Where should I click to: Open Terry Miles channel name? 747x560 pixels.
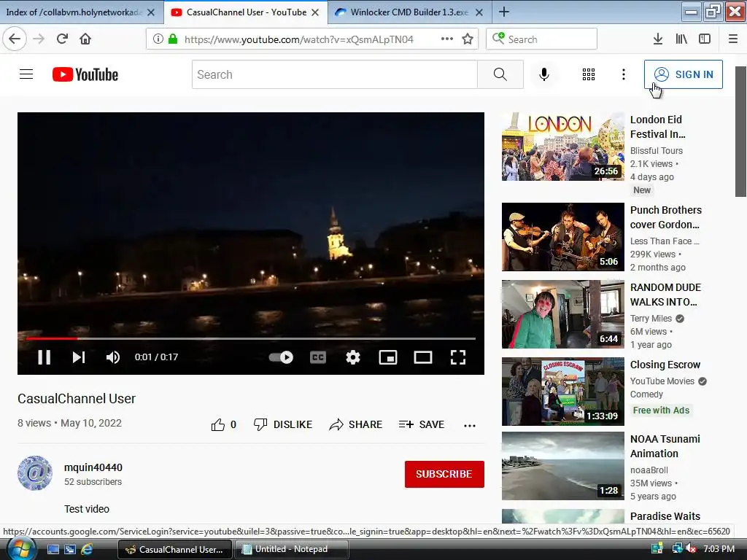pos(651,319)
